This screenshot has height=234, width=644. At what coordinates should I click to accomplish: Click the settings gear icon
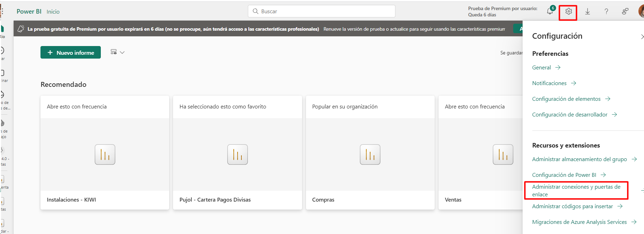coord(569,12)
